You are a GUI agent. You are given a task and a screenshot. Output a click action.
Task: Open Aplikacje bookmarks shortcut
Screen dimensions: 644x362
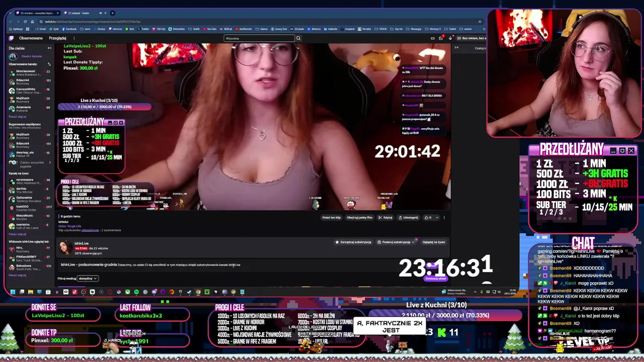[17, 29]
